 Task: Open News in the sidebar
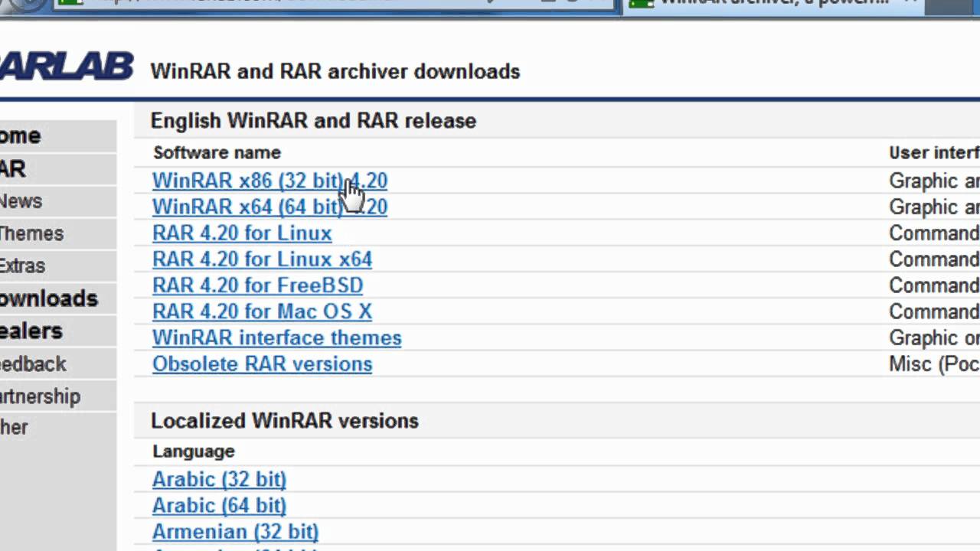point(21,201)
